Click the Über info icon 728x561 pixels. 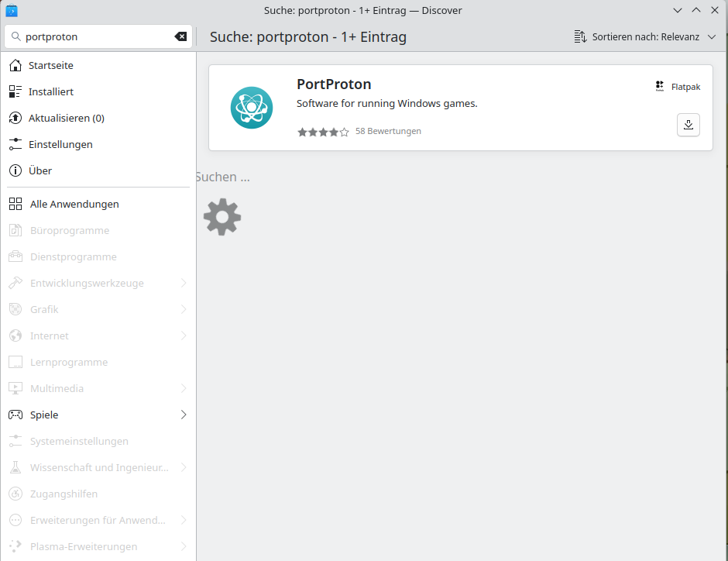15,171
